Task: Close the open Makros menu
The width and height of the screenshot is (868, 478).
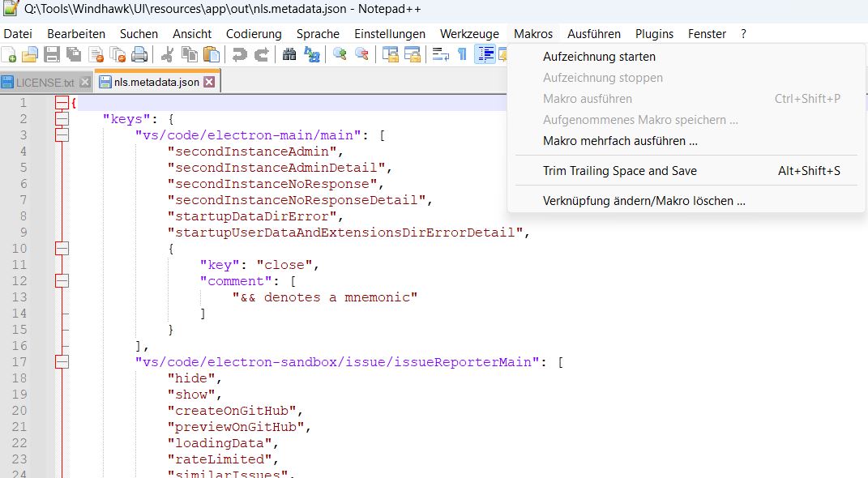Action: coord(533,34)
